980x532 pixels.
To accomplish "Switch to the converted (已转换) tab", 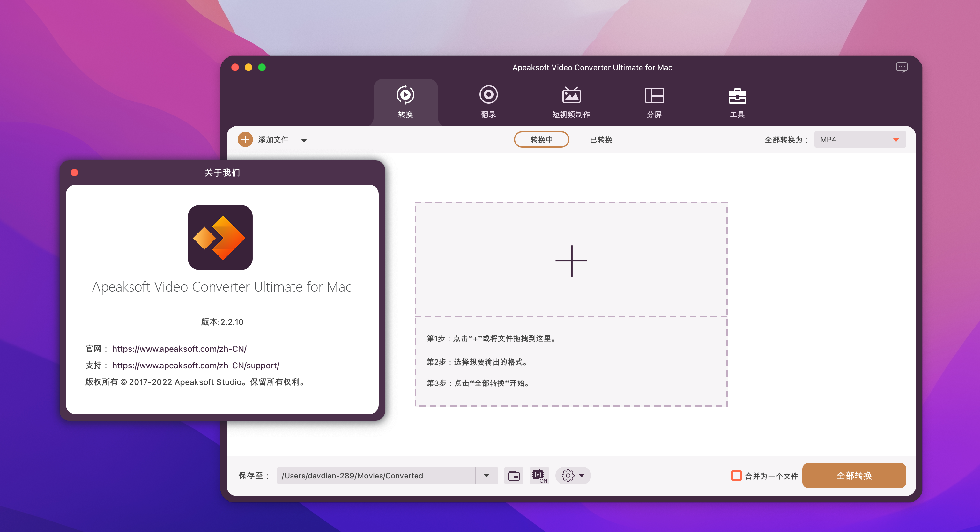I will coord(601,140).
